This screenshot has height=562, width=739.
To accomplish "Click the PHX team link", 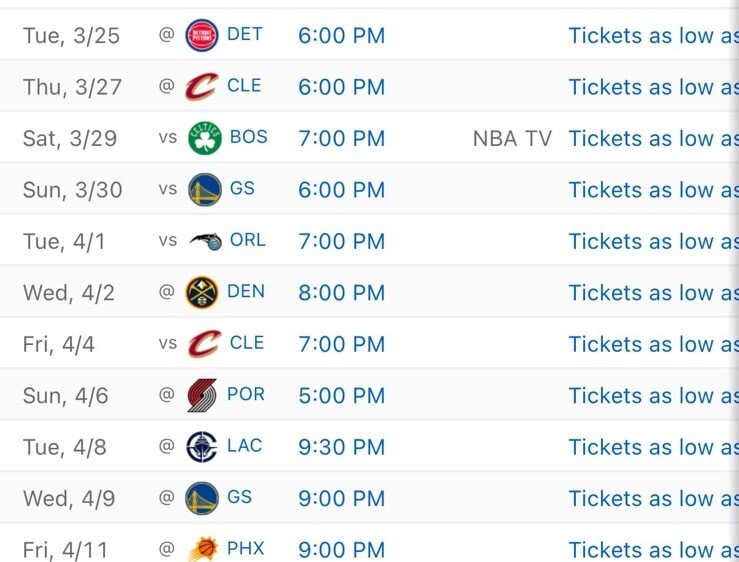I will pyautogui.click(x=246, y=548).
